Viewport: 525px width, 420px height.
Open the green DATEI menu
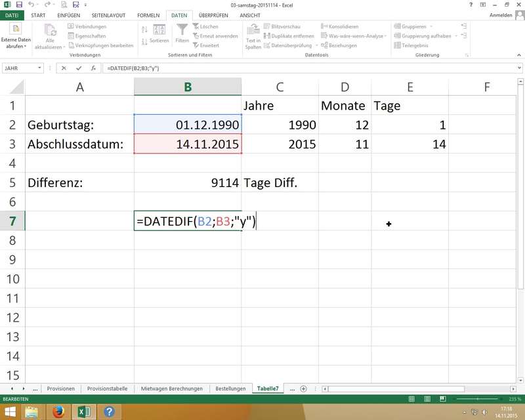[x=12, y=15]
